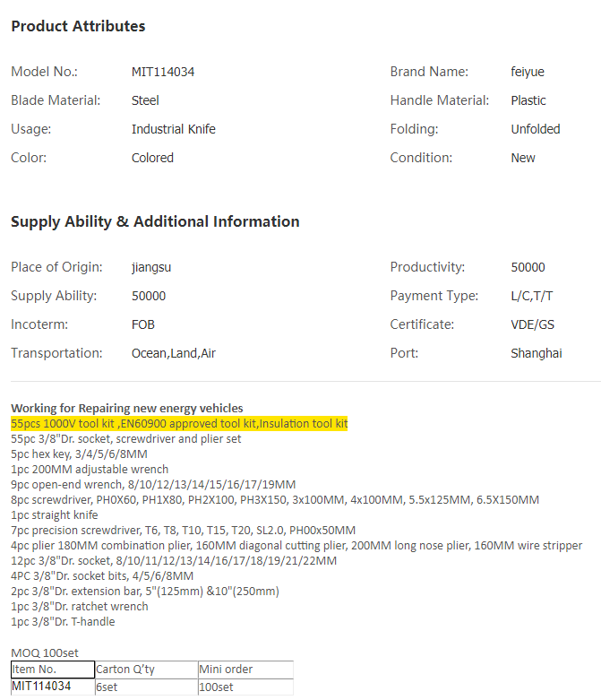Click the Transportation value Ocean,Land,Air
The image size is (601, 700).
(x=173, y=353)
